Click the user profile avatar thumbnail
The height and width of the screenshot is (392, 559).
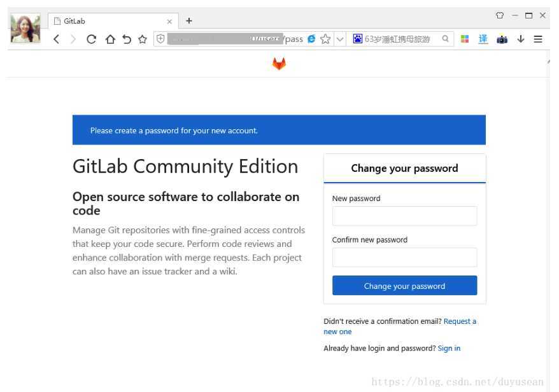(x=25, y=28)
